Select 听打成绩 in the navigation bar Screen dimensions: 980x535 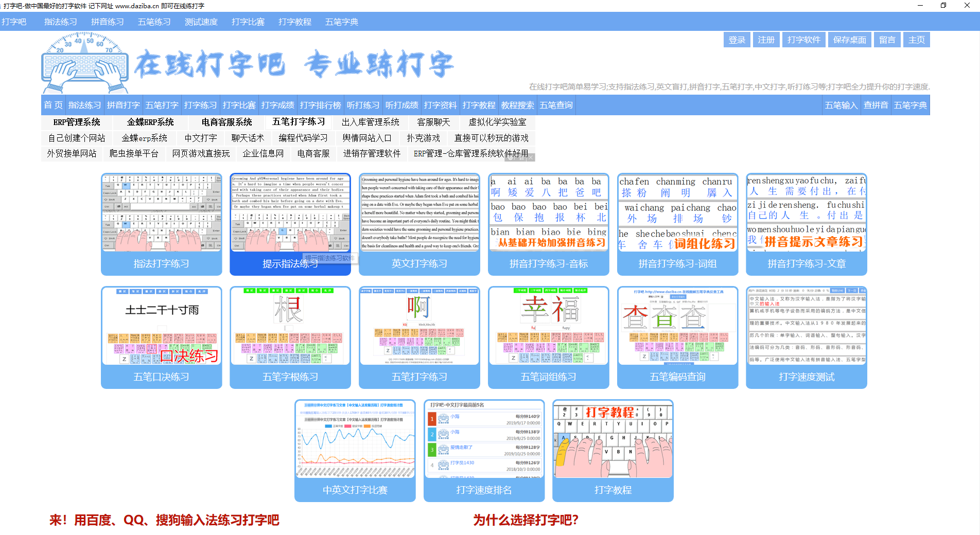[401, 105]
